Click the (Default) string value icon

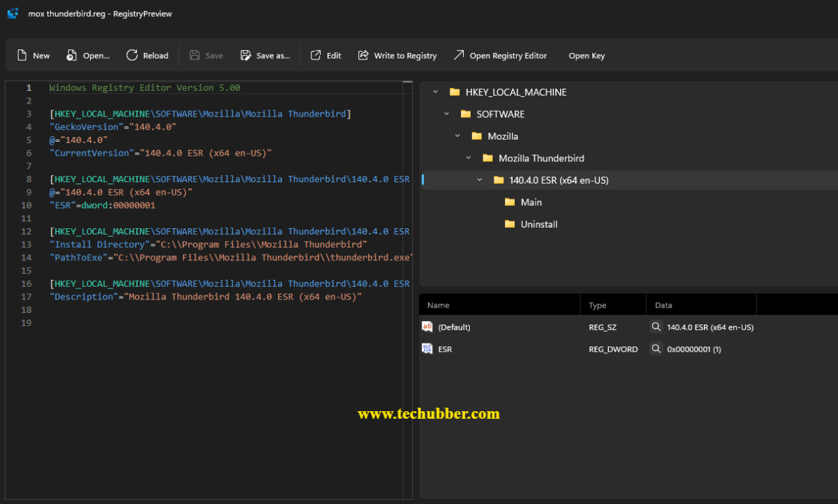427,327
